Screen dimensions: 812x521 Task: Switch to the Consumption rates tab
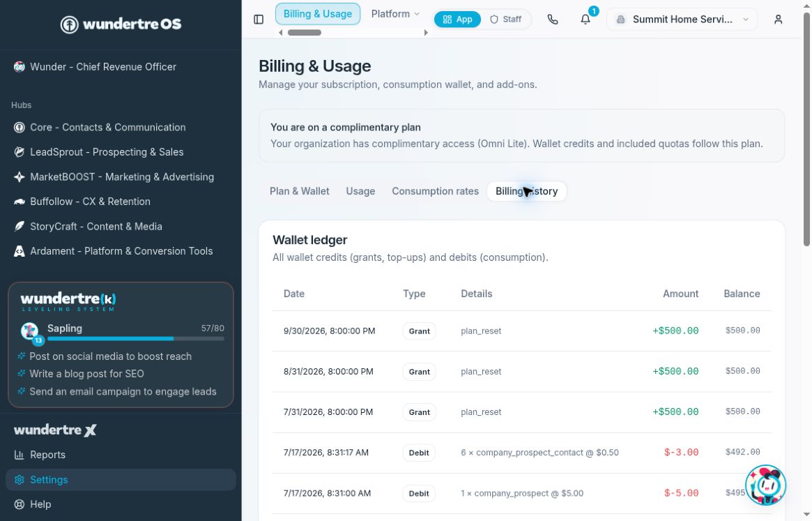point(435,191)
